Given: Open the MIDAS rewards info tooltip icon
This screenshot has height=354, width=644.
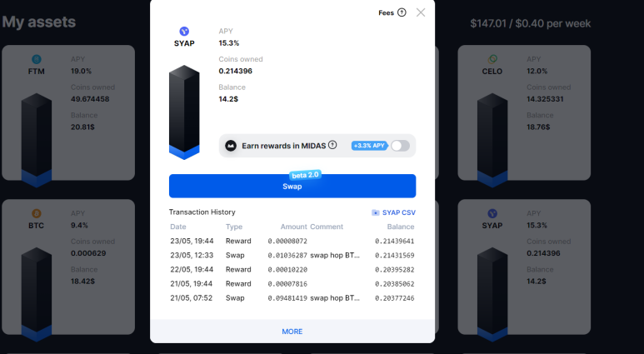Looking at the screenshot, I should (332, 145).
